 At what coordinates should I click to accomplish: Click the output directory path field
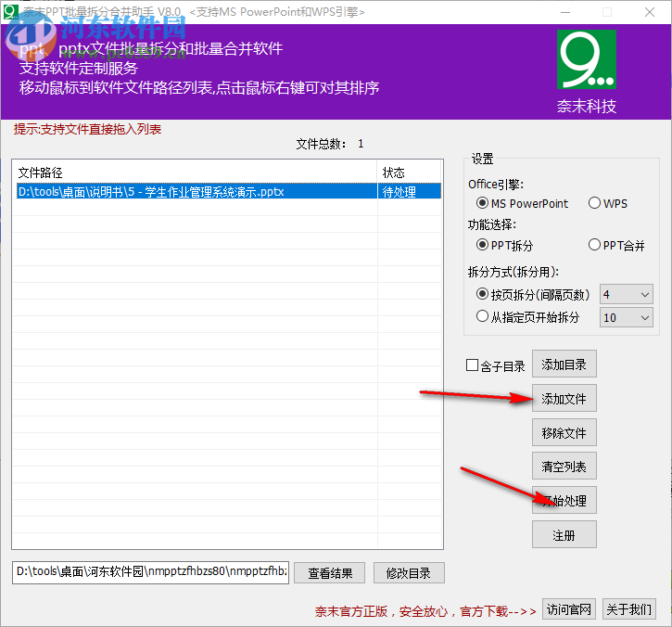click(151, 572)
